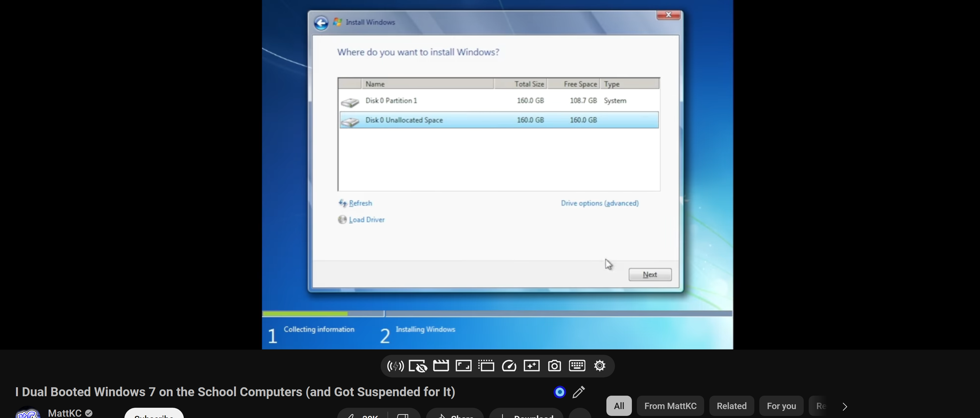Click the 'Where do you want to install Windows?' heading
Screen dimensions: 980x418
[x=418, y=52]
